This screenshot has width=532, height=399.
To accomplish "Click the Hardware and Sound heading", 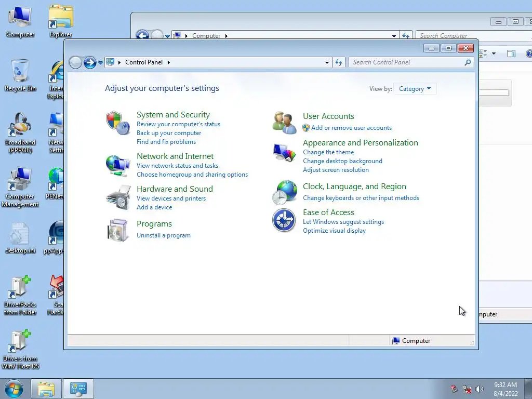I will click(175, 189).
